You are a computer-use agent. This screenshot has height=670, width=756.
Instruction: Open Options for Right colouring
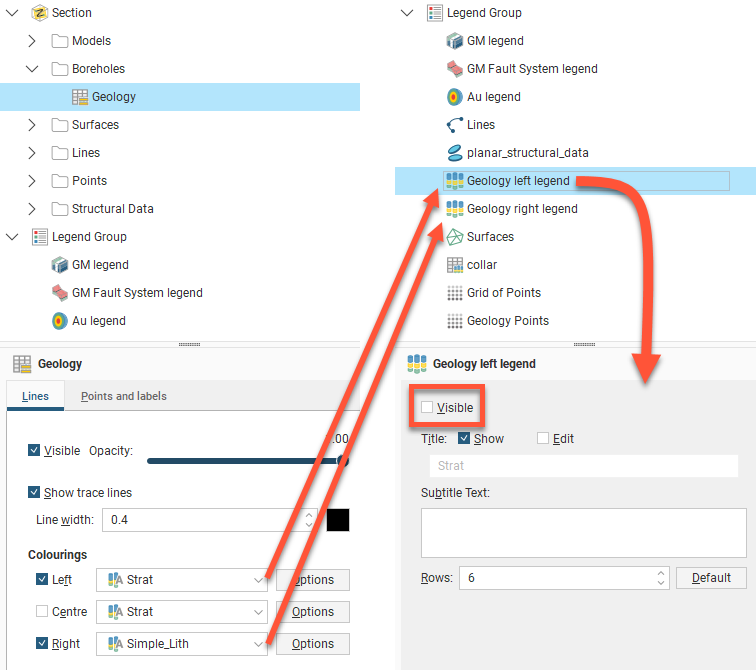[312, 644]
